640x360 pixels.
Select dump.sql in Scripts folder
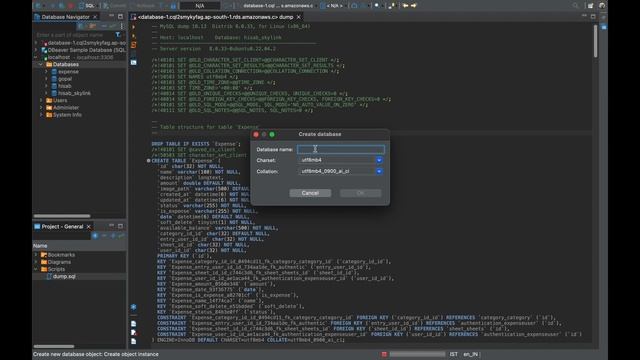tap(64, 277)
